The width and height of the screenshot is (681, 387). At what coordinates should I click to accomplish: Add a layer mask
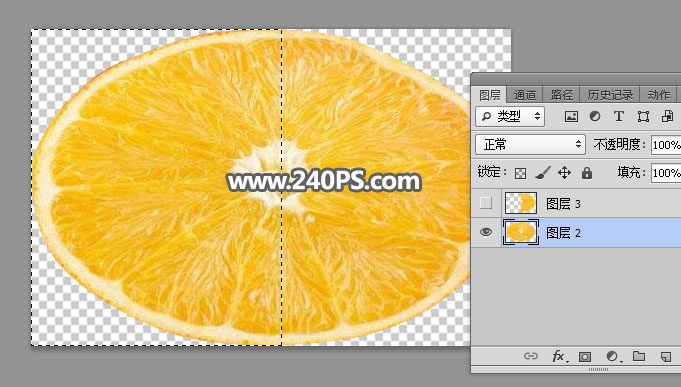(x=585, y=357)
